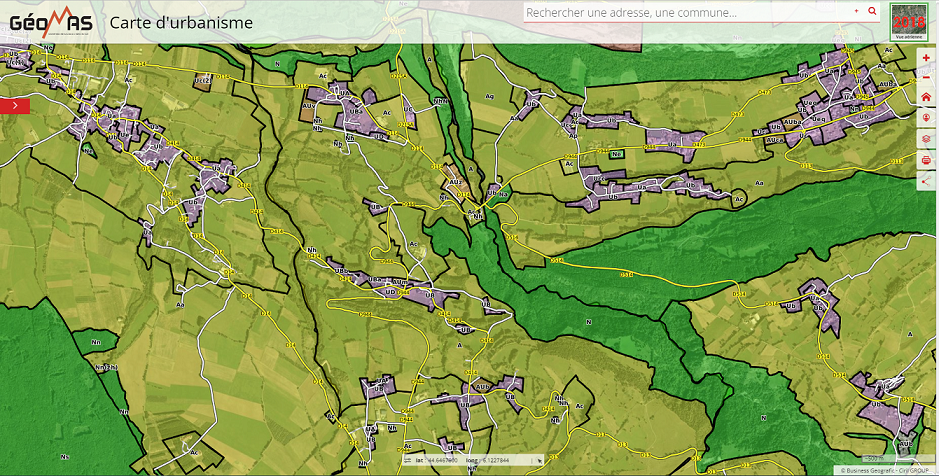Screen dimensions: 939x476
Task: Activate the geolocation pin tool
Action: pos(926,117)
